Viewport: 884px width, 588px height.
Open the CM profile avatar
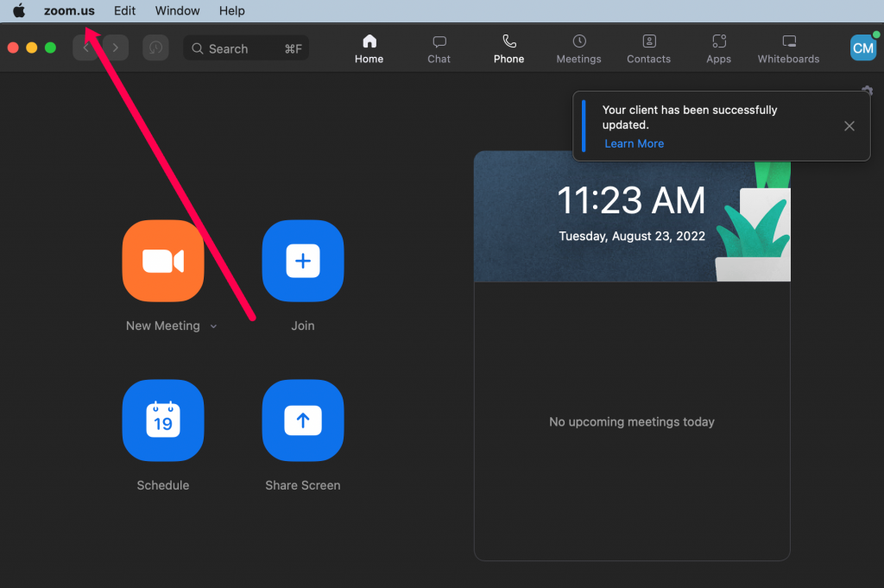click(862, 47)
